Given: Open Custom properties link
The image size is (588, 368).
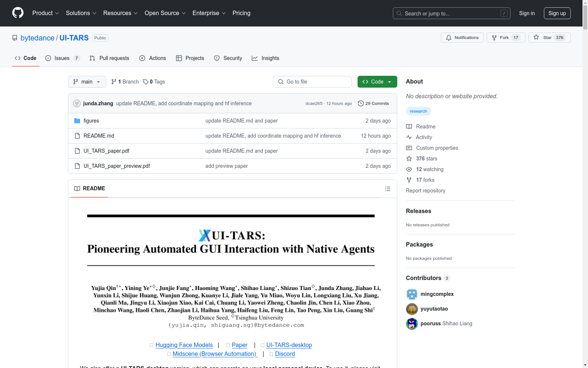Looking at the screenshot, I should pos(432,148).
